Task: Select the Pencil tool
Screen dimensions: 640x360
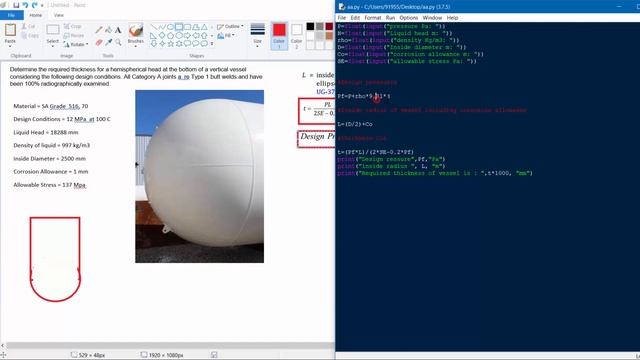Action: [x=99, y=30]
